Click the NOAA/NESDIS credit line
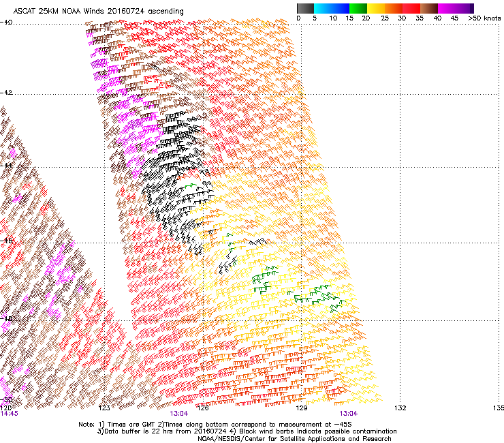Image resolution: width=504 pixels, height=443 pixels. pyautogui.click(x=294, y=439)
